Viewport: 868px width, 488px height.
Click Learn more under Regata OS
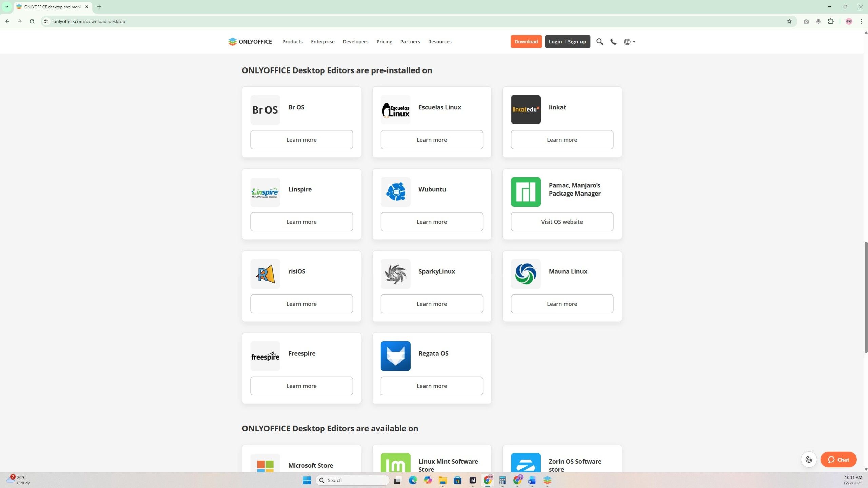[x=432, y=386]
